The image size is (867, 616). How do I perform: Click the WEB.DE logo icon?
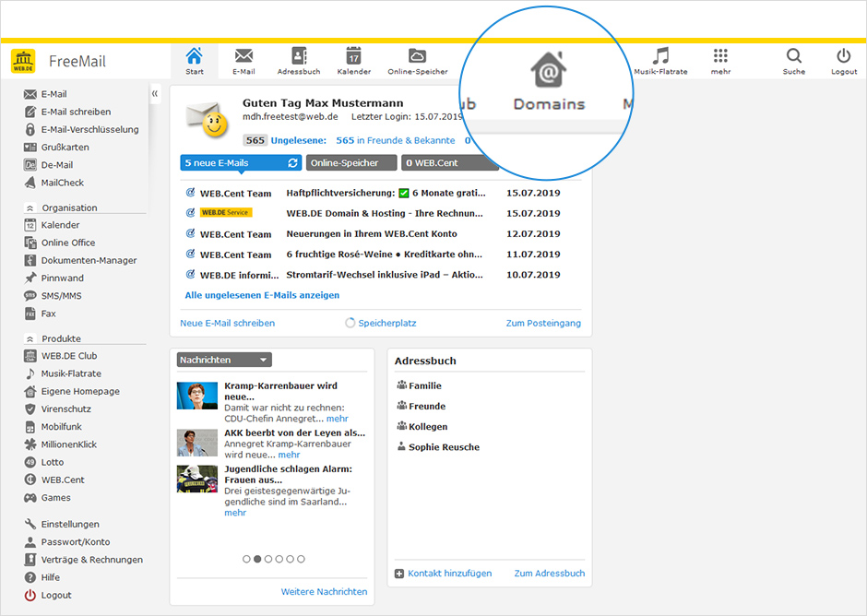point(23,61)
